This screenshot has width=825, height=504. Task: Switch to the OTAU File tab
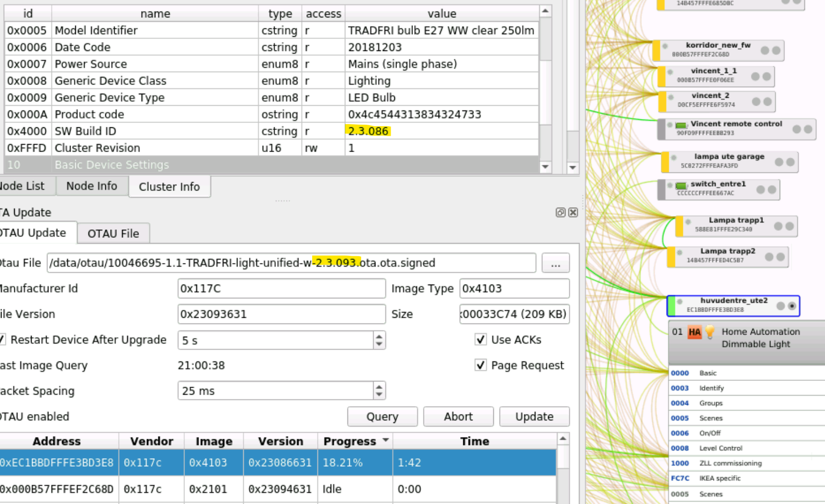(x=113, y=233)
